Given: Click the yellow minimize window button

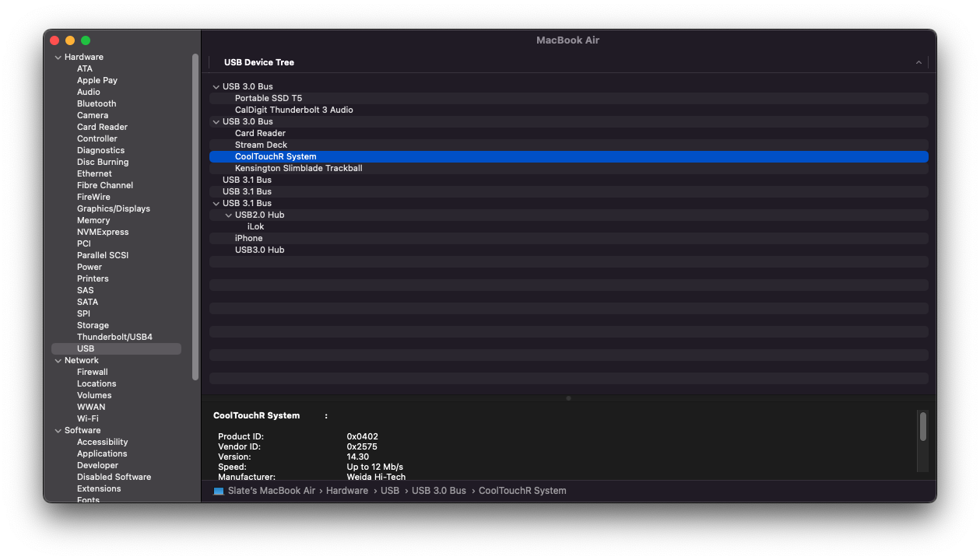Looking at the screenshot, I should click(70, 40).
